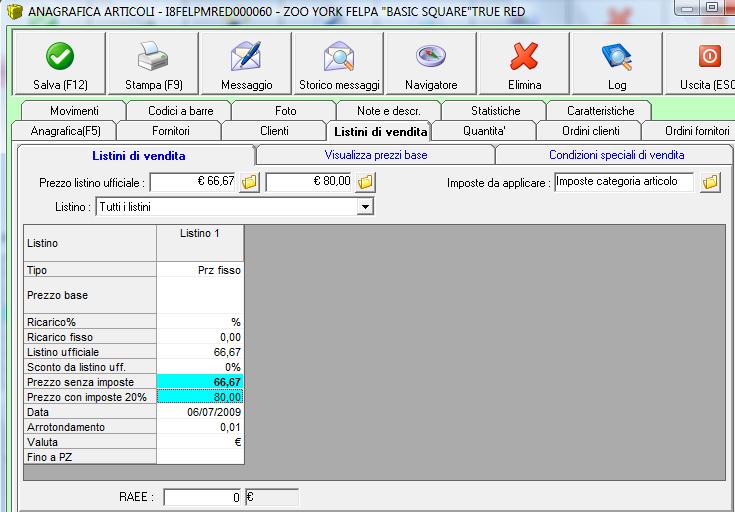Open the Caratteristiche tab
This screenshot has height=512, width=735.
coord(600,111)
